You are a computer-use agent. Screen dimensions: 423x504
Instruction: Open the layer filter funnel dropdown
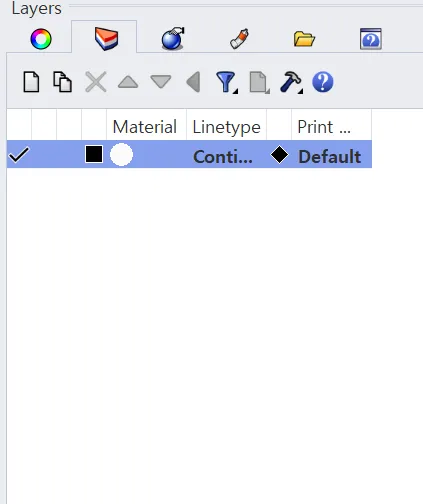coord(227,82)
